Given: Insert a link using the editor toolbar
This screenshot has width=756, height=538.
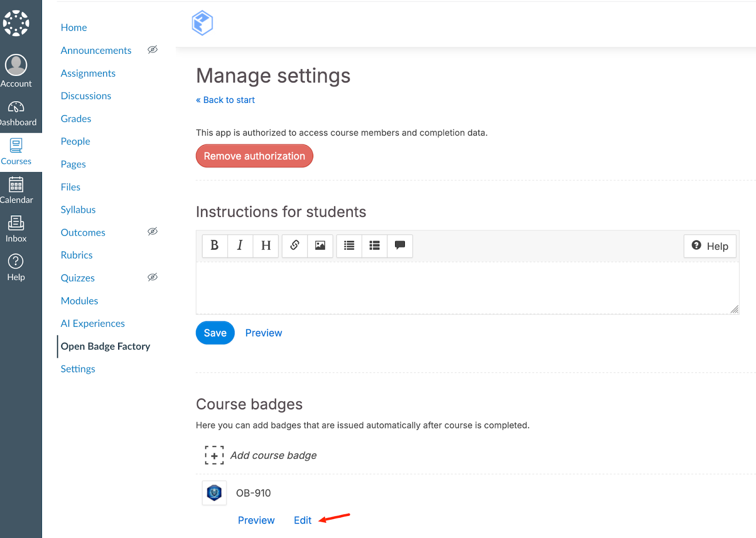Looking at the screenshot, I should (x=295, y=246).
